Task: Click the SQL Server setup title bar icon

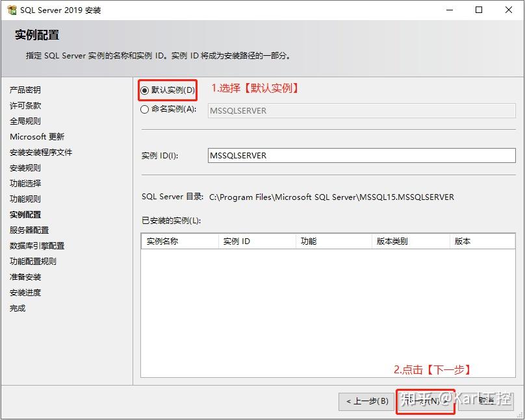Action: click(12, 10)
